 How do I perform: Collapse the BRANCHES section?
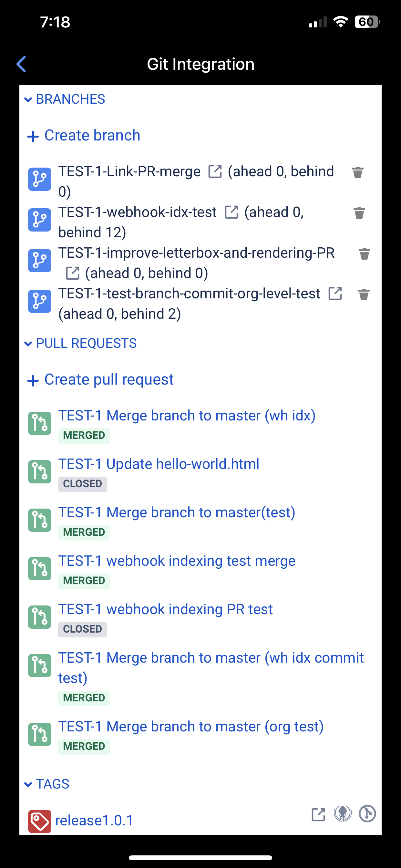tap(65, 99)
